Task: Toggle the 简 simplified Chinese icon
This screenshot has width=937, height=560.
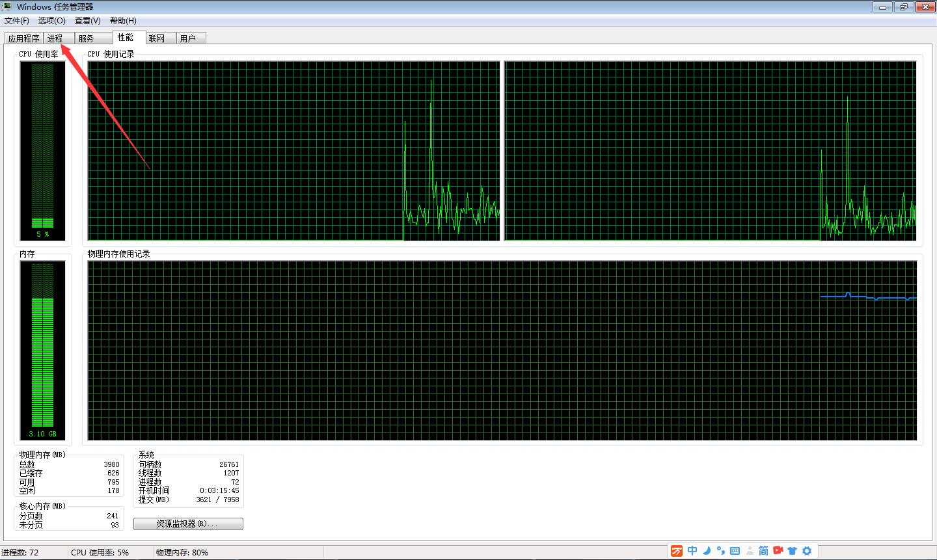Action: tap(763, 551)
